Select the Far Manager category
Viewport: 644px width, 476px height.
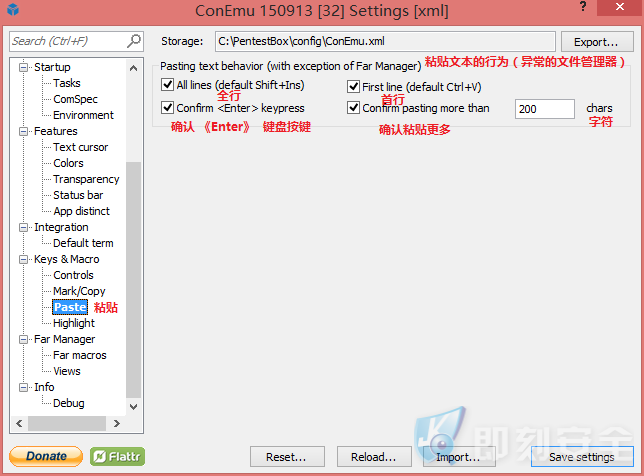click(64, 339)
